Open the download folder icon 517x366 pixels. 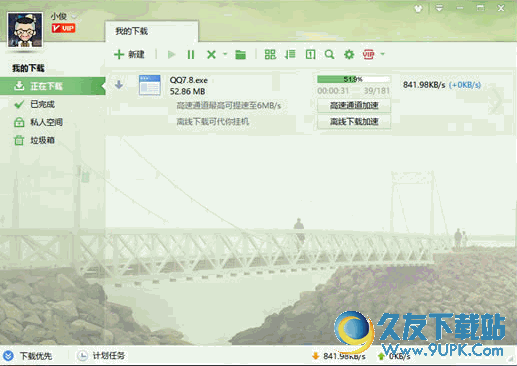click(240, 54)
